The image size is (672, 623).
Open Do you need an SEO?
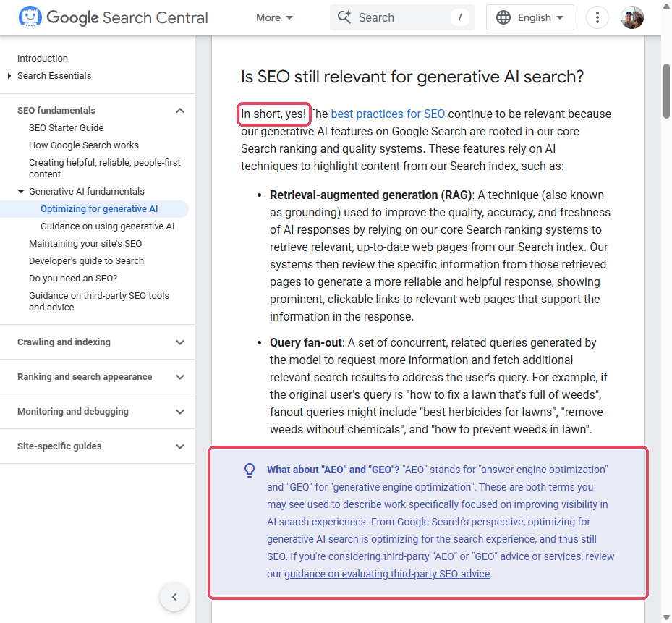tap(73, 279)
